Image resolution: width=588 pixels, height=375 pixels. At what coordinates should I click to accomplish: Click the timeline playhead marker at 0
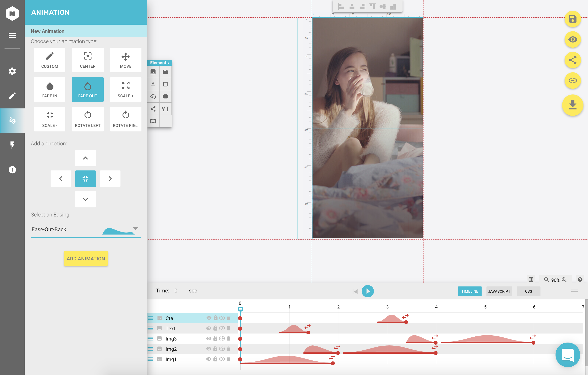click(x=240, y=309)
